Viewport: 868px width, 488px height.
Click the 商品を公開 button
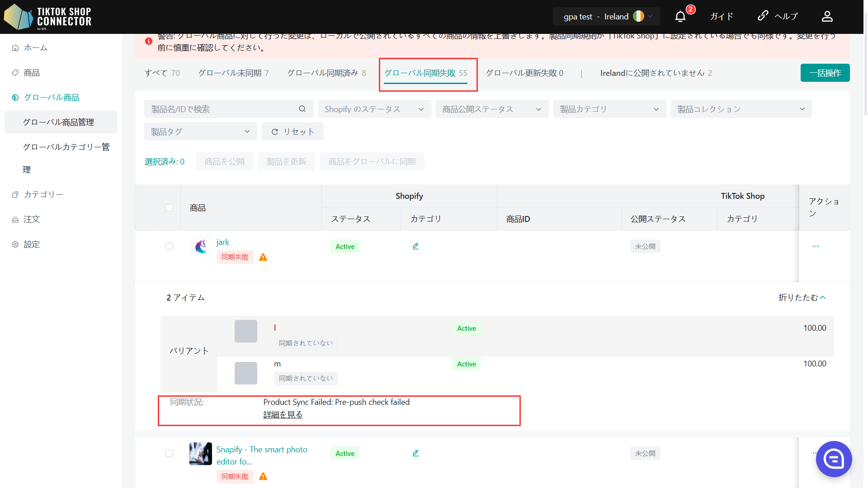[x=224, y=161]
